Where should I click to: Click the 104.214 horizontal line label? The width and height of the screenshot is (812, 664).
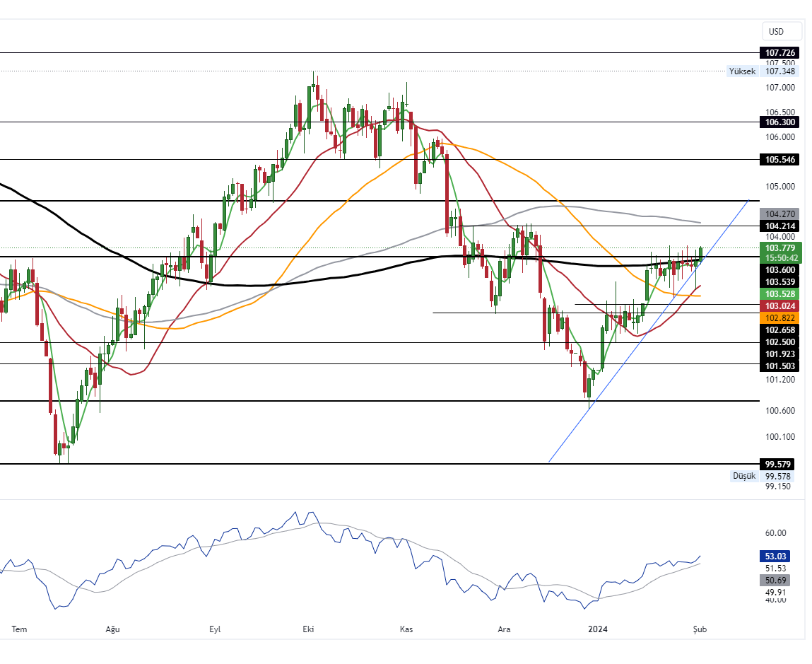tap(780, 226)
